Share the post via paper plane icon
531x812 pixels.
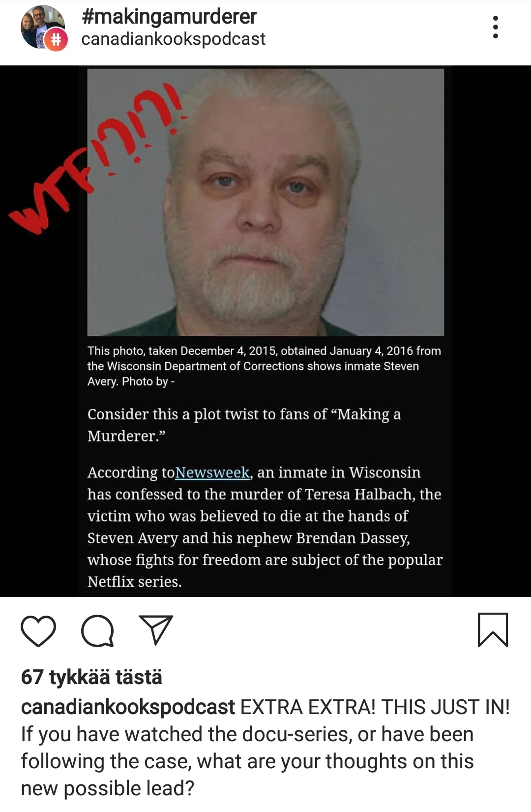pos(156,630)
